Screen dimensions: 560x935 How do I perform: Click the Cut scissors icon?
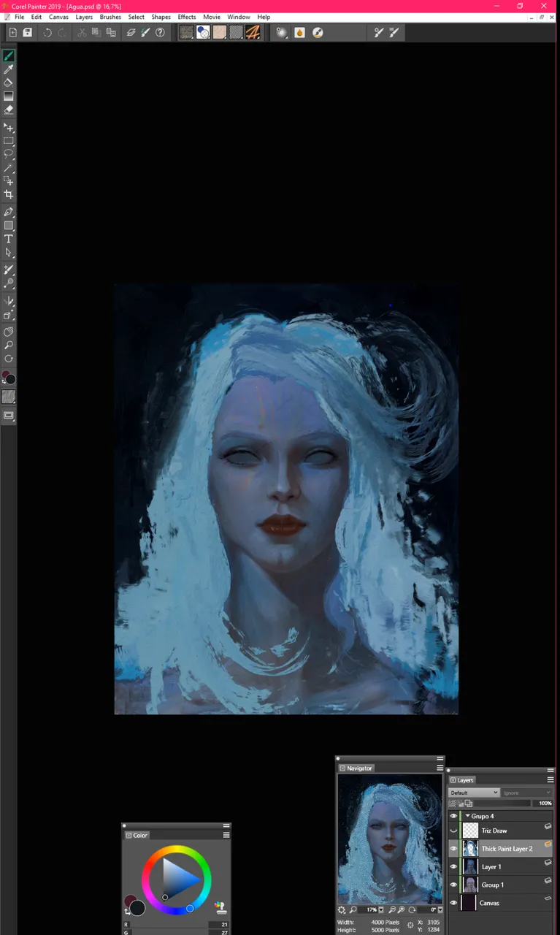coord(82,32)
